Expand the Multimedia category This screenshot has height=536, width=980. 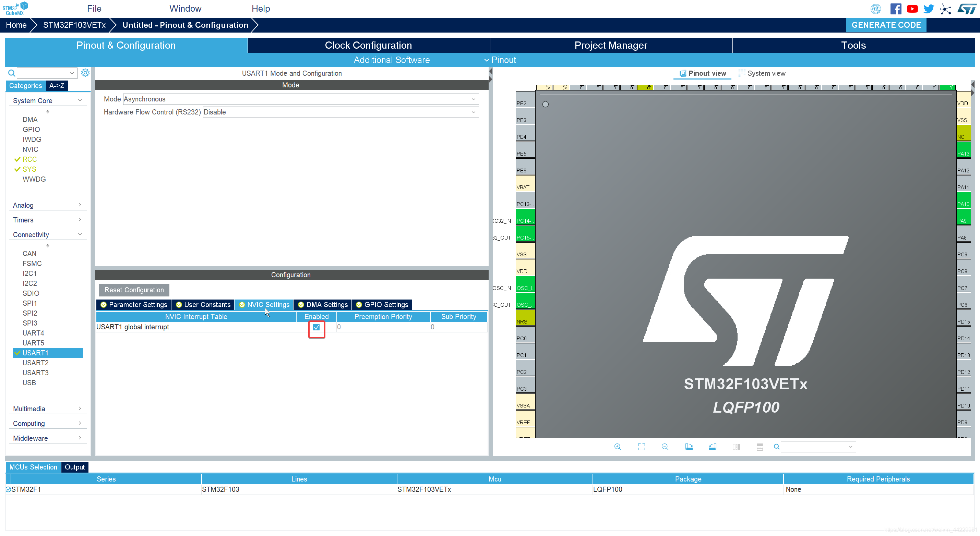click(47, 409)
